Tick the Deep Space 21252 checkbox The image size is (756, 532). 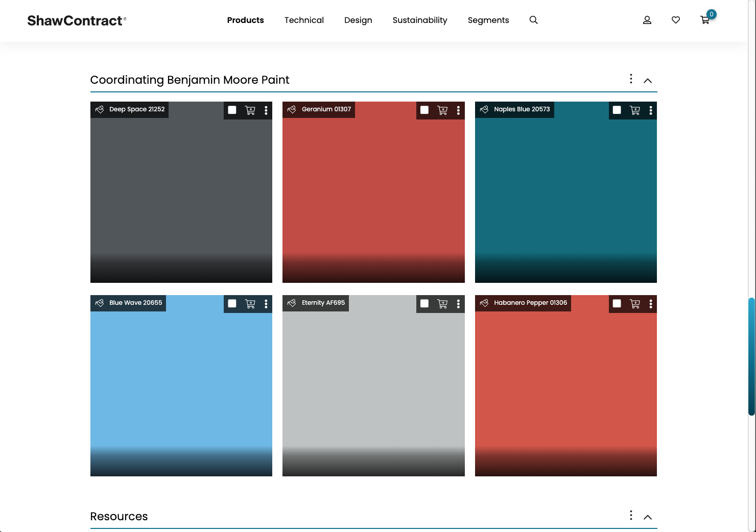click(232, 110)
